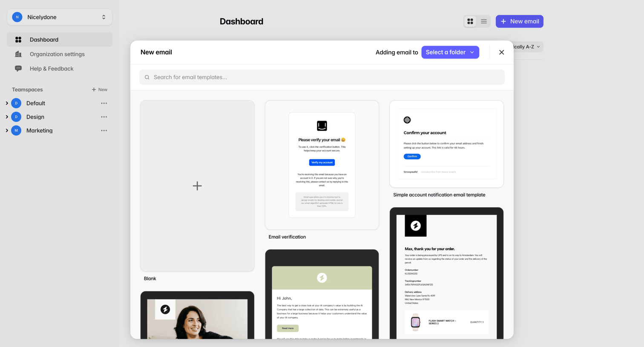Click the search magnifier icon
Viewport: 644px width, 347px height.
147,77
